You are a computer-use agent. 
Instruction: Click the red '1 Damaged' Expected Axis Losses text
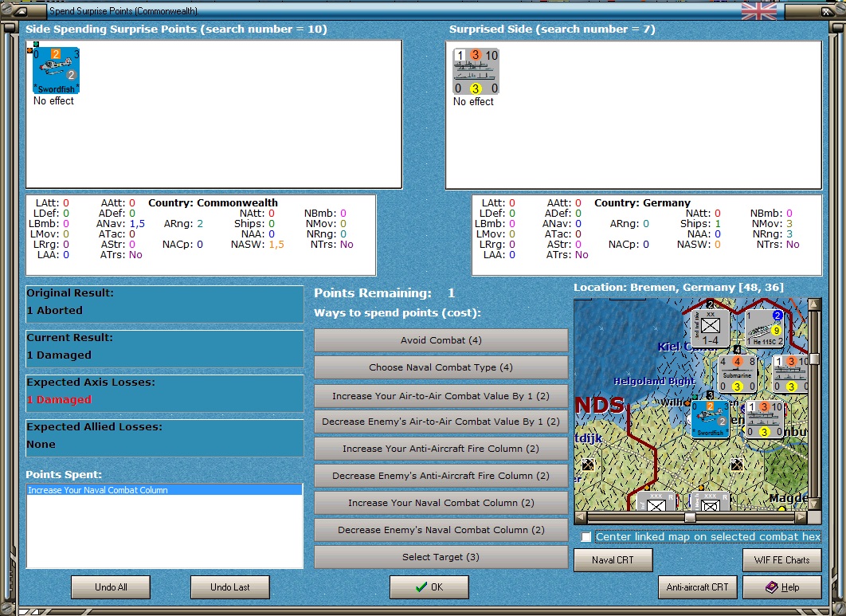tap(59, 399)
